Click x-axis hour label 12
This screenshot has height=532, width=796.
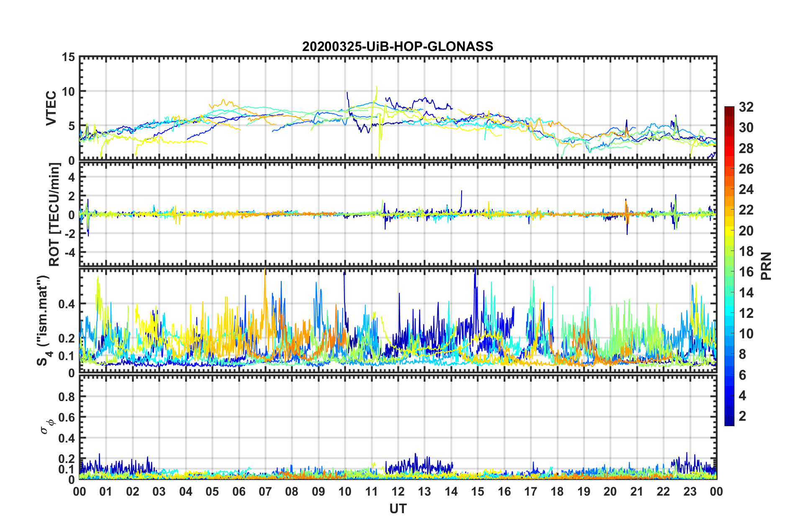(x=398, y=491)
